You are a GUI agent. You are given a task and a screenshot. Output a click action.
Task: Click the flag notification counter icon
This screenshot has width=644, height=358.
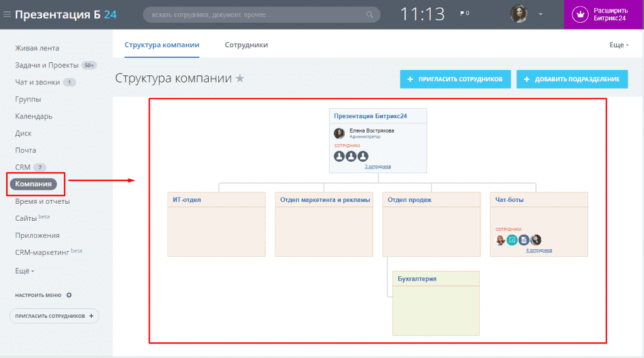[x=462, y=13]
